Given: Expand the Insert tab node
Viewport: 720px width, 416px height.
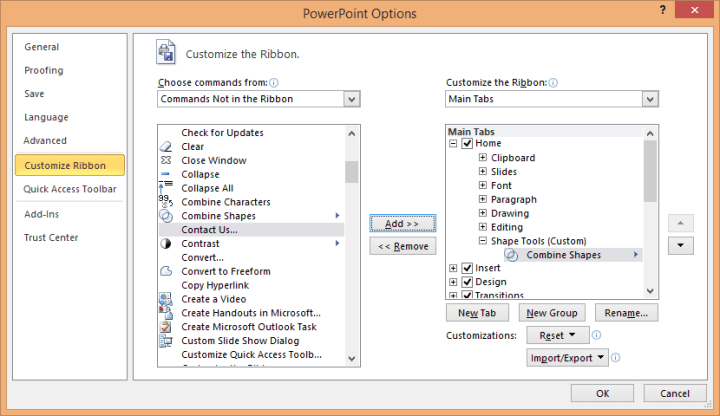Looking at the screenshot, I should [x=453, y=268].
